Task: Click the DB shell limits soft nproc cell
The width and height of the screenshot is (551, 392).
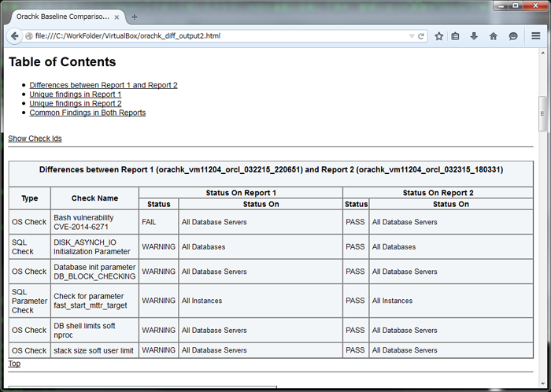Action: pyautogui.click(x=94, y=330)
